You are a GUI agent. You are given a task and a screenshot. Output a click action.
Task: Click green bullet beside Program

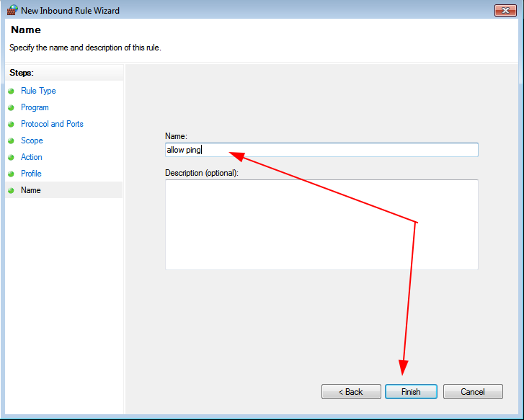pyautogui.click(x=11, y=107)
